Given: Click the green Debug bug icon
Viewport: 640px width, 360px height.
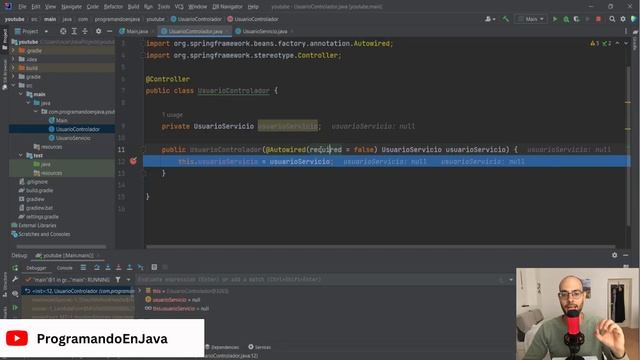Looking at the screenshot, I should click(566, 19).
